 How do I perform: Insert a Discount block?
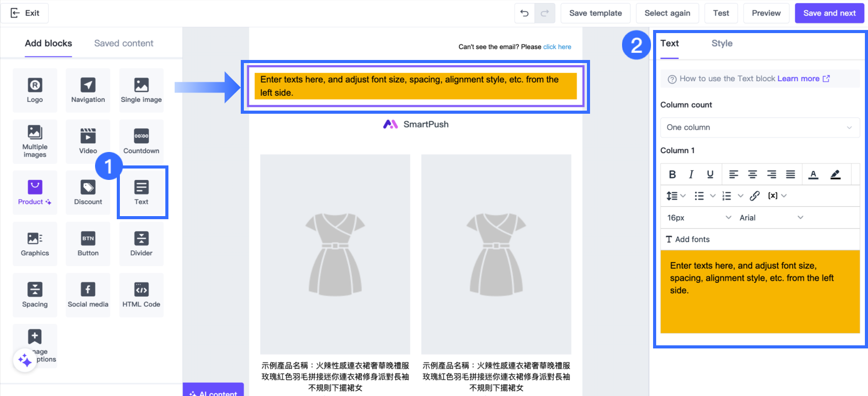click(x=88, y=192)
